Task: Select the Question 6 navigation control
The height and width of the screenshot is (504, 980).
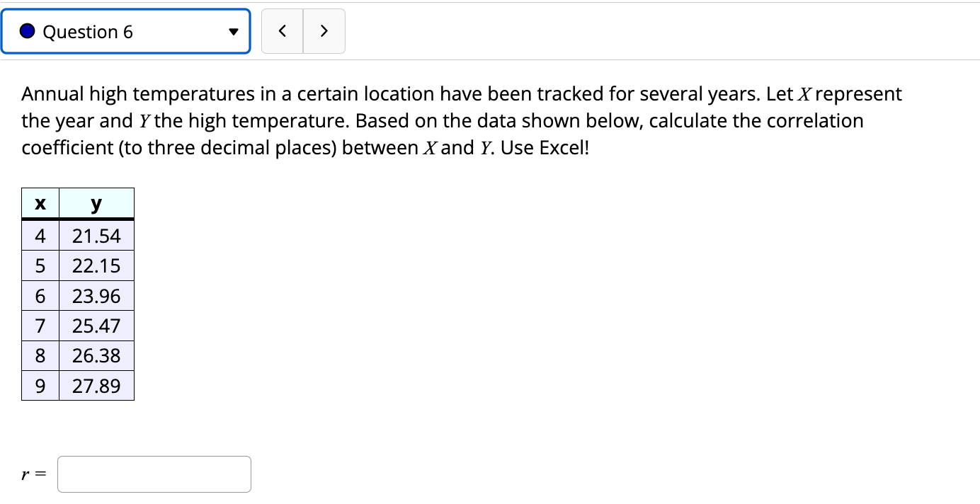Action: coord(124,31)
